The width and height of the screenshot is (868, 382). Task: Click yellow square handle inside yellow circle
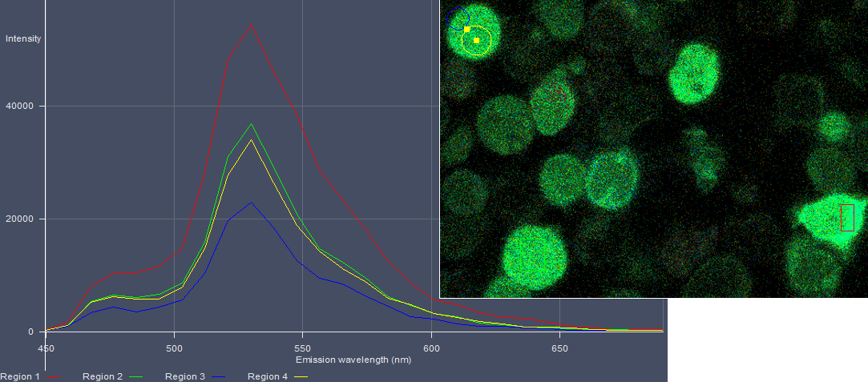pos(476,40)
